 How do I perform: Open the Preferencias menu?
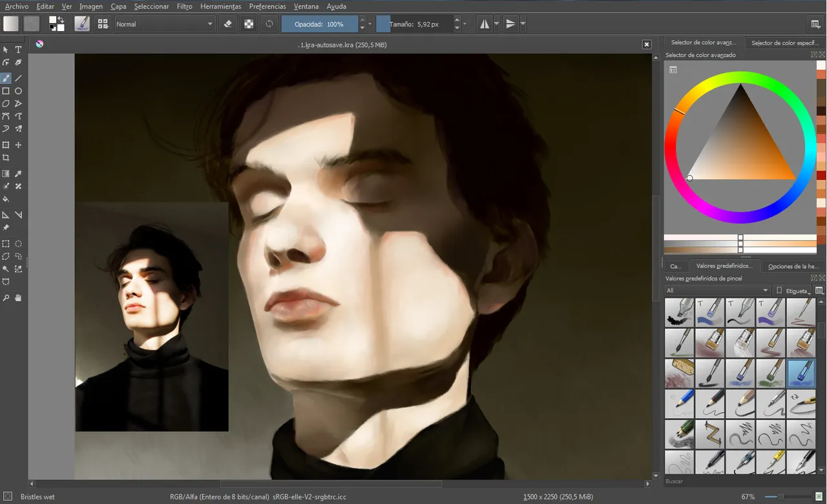point(267,6)
